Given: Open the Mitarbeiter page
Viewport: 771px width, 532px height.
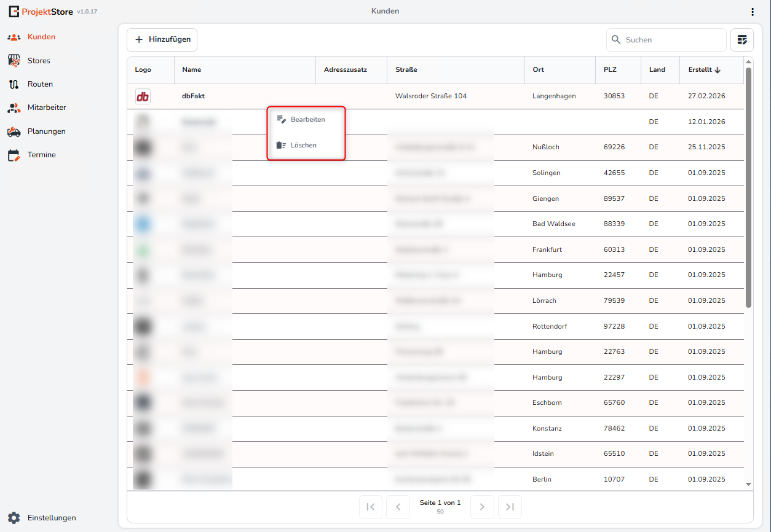Looking at the screenshot, I should click(x=46, y=108).
